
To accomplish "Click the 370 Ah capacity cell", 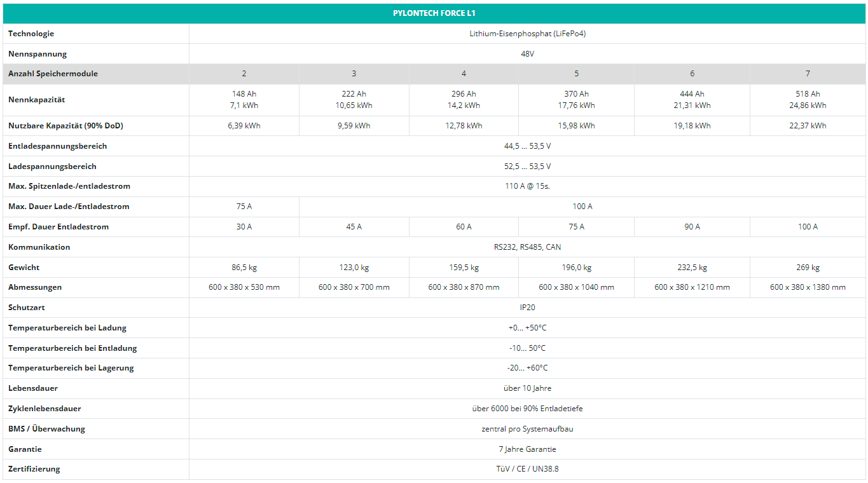I will coord(577,100).
